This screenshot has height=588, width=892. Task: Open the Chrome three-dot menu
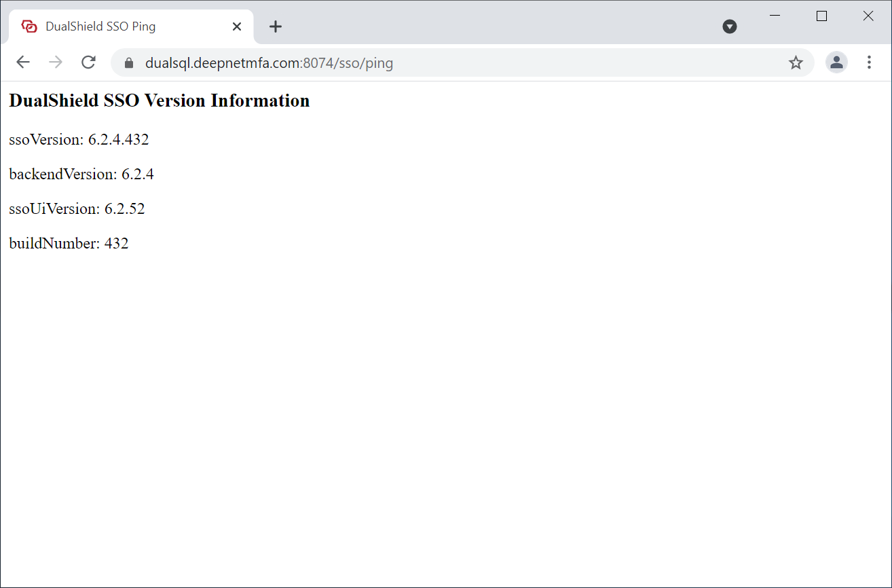[869, 62]
